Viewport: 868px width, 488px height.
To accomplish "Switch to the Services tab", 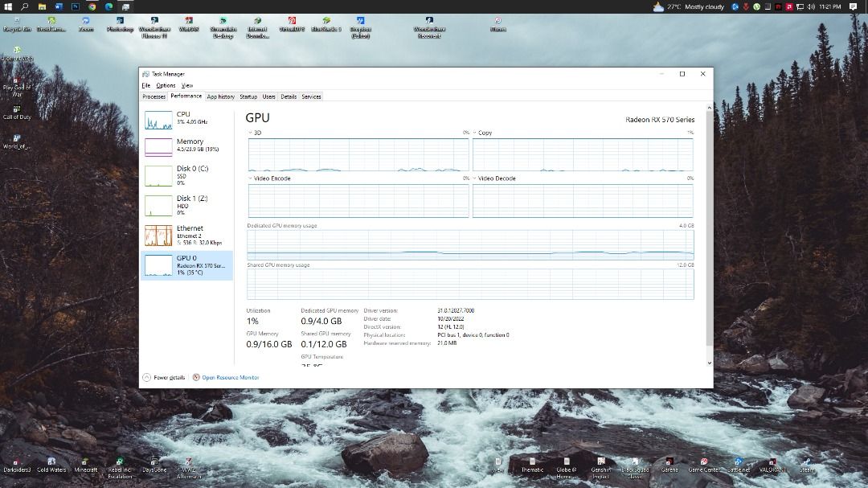I will [311, 96].
